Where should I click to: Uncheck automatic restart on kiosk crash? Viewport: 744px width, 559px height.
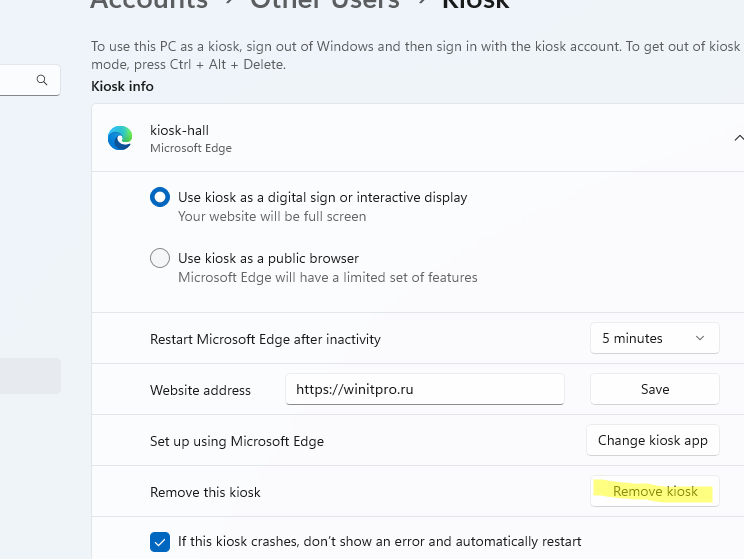(160, 541)
